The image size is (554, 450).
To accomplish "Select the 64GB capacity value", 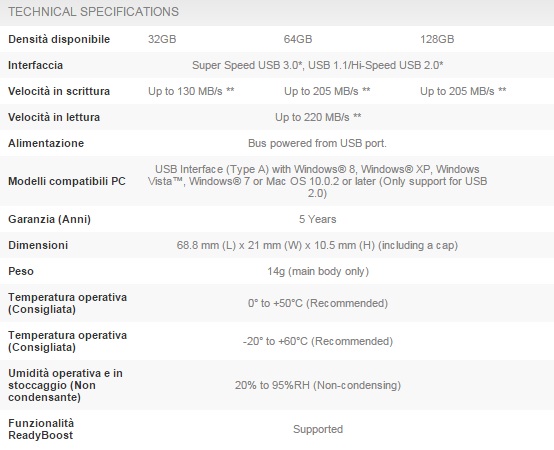I will [x=298, y=39].
